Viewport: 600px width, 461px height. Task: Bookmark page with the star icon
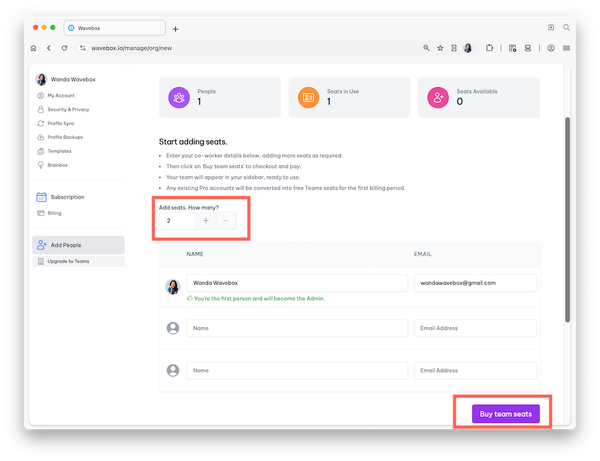[440, 48]
